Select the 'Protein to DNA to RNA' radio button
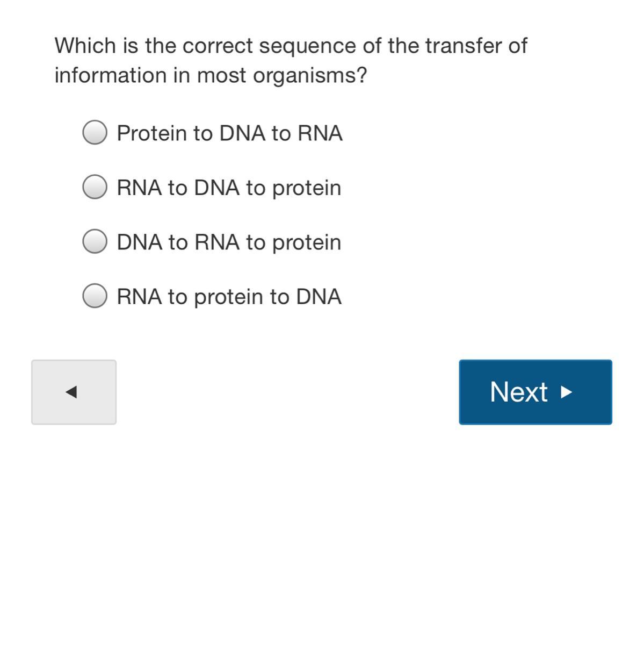The image size is (644, 645). [95, 132]
